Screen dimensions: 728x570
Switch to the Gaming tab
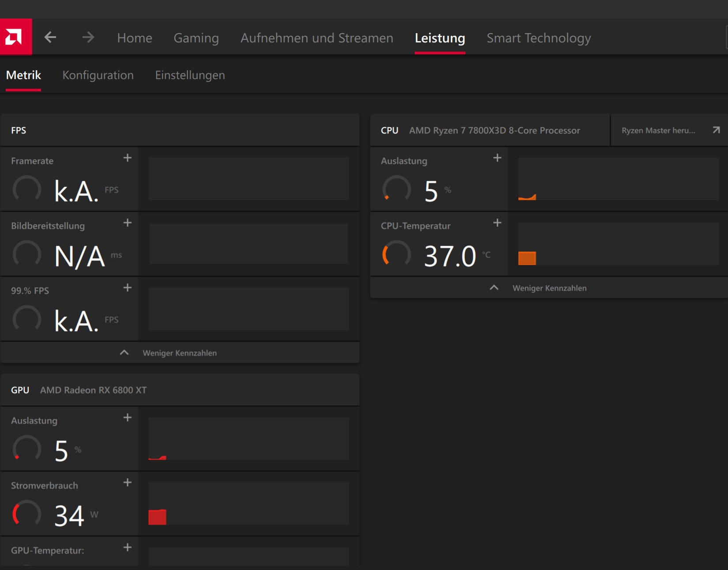(196, 38)
